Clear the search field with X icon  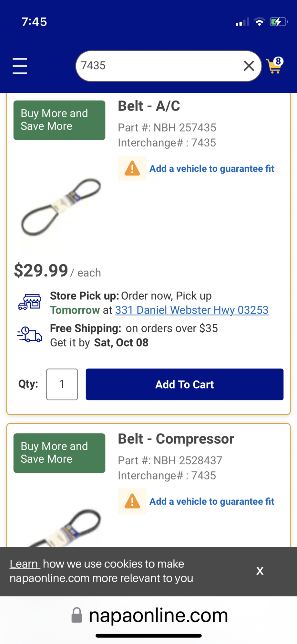[x=249, y=66]
